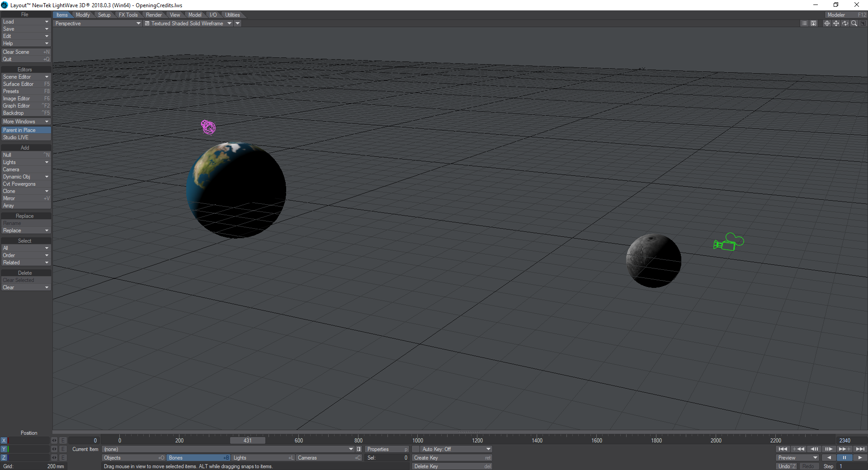The height and width of the screenshot is (470, 868).
Task: Click the save viewport preset icon
Action: point(813,23)
